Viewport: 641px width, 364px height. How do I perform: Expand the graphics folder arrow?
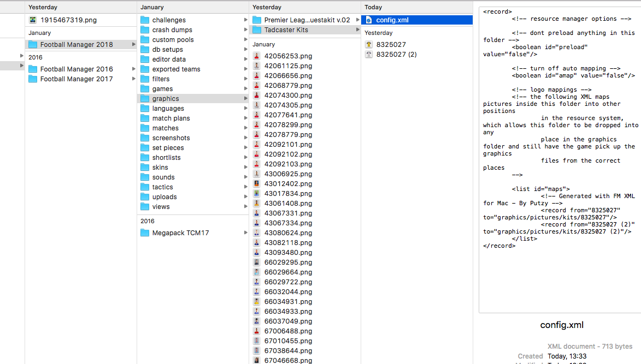[245, 98]
